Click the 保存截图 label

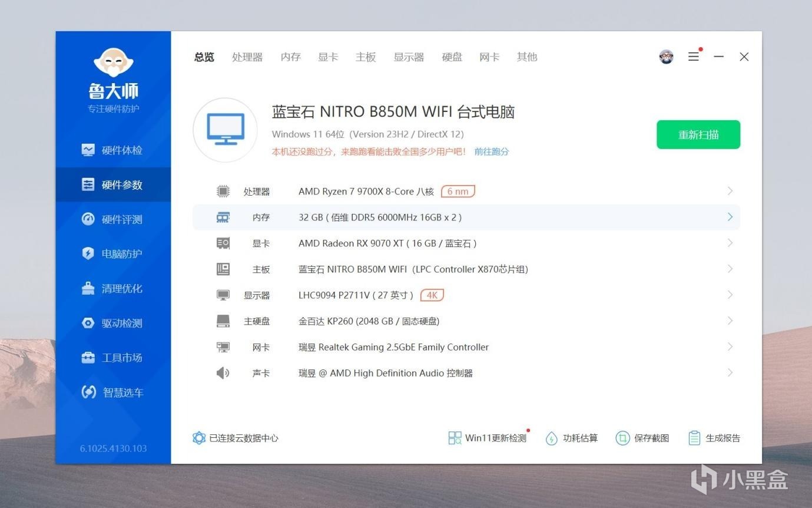coord(652,438)
